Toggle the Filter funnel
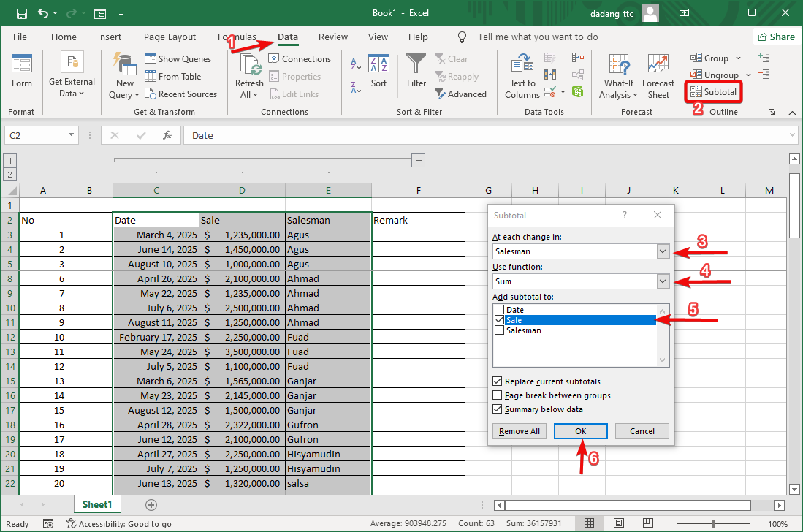803x532 pixels. (416, 70)
